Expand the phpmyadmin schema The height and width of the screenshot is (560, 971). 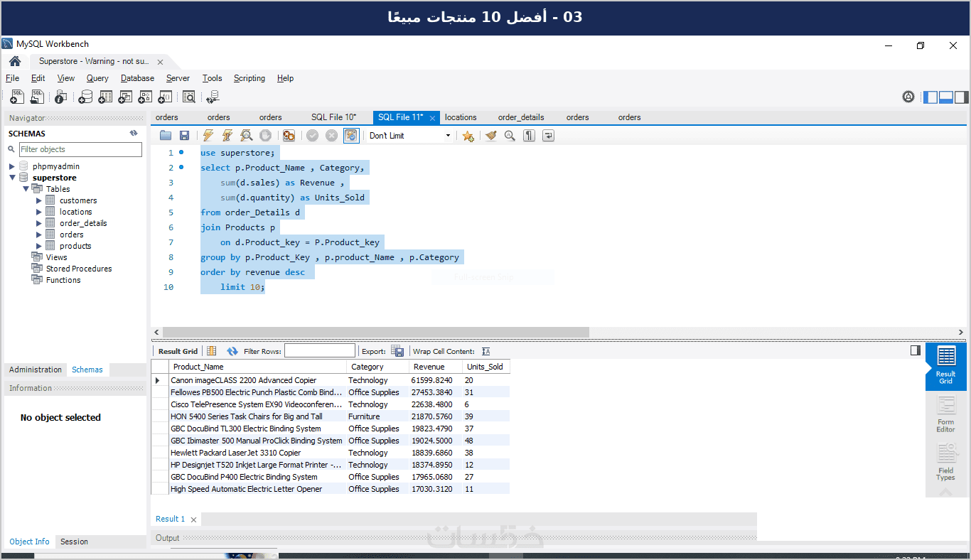click(x=12, y=166)
